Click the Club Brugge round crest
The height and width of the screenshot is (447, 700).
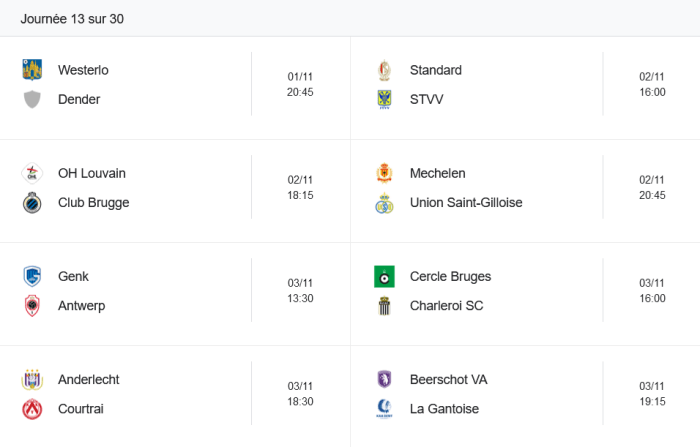32,203
